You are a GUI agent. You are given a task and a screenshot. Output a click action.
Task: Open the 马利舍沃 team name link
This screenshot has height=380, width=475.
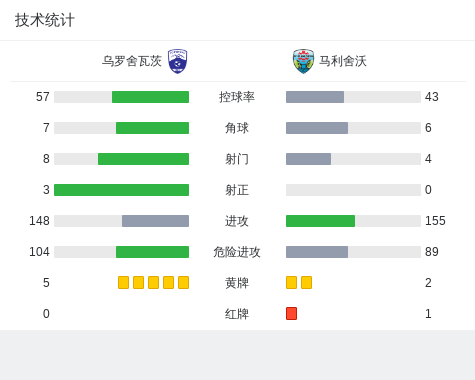pyautogui.click(x=343, y=61)
